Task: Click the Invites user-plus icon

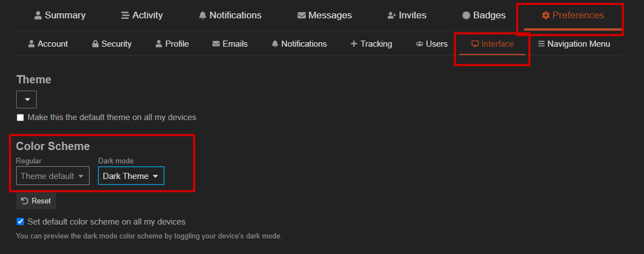Action: tap(392, 16)
